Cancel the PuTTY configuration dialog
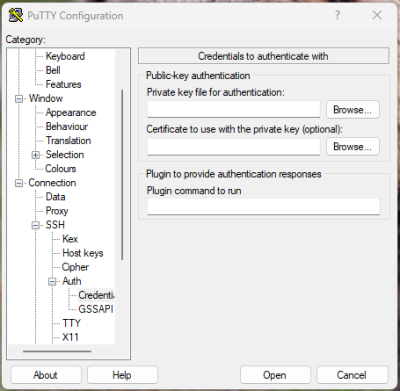Screen dimensions: 400x391 pyautogui.click(x=352, y=375)
